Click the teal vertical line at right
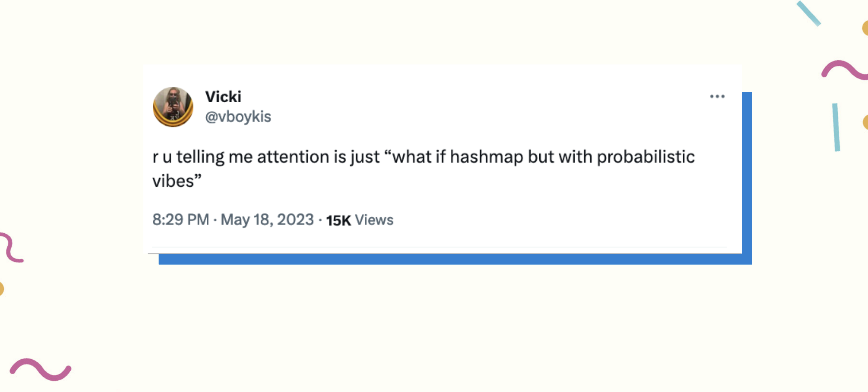 836,127
